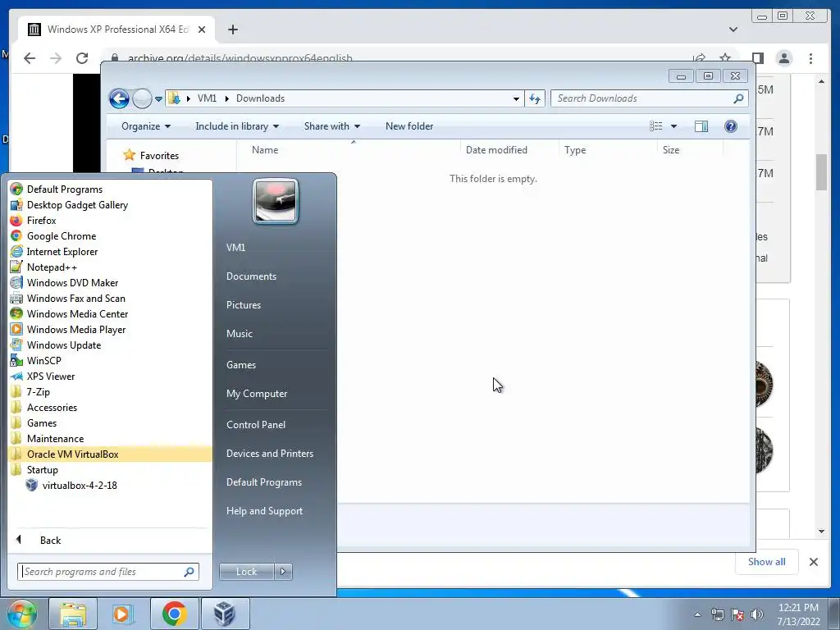Open the Organize menu

coord(146,126)
